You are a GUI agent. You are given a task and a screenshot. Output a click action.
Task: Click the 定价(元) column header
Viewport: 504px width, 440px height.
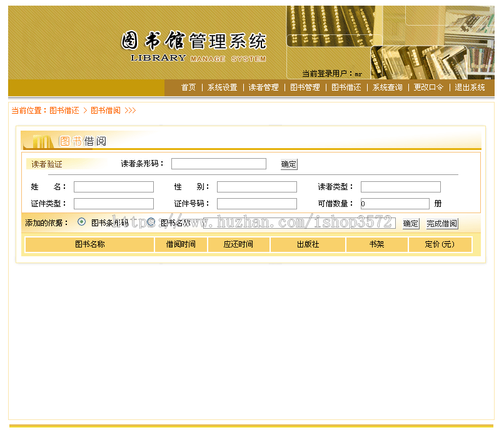pos(440,244)
